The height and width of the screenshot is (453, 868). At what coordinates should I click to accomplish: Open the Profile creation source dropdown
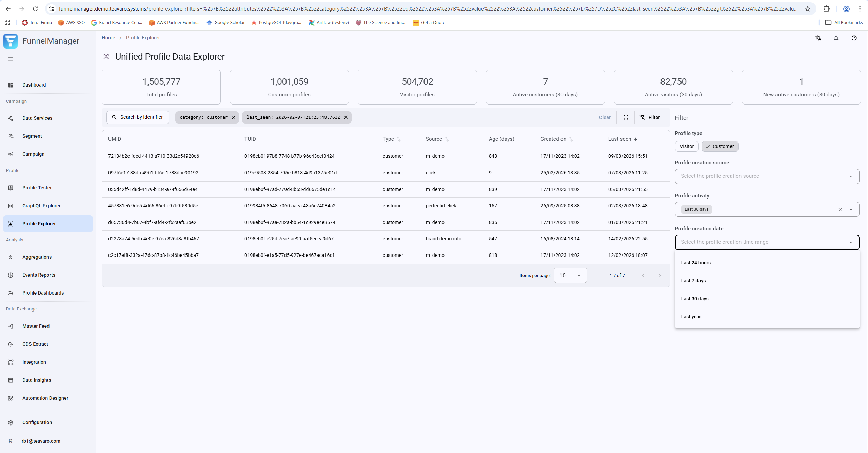coord(767,176)
